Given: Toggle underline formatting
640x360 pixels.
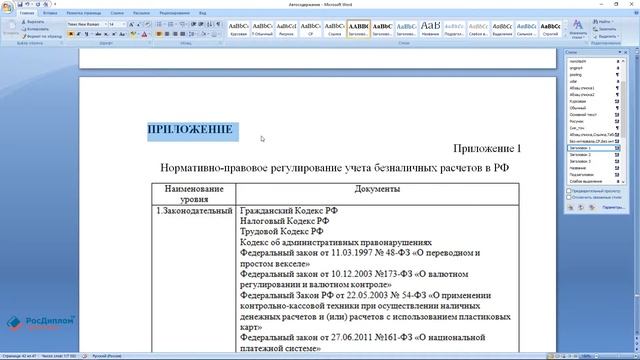Looking at the screenshot, I should (87, 34).
